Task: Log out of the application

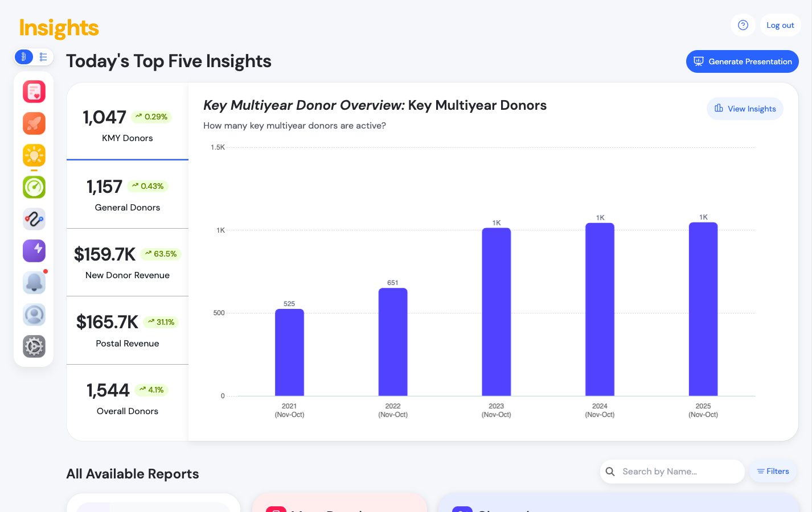Action: pyautogui.click(x=780, y=25)
